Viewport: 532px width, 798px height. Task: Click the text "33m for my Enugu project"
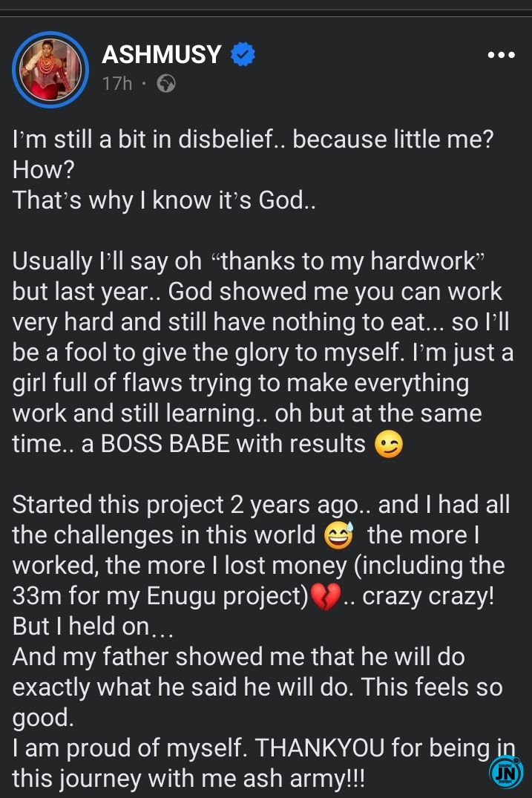click(161, 597)
